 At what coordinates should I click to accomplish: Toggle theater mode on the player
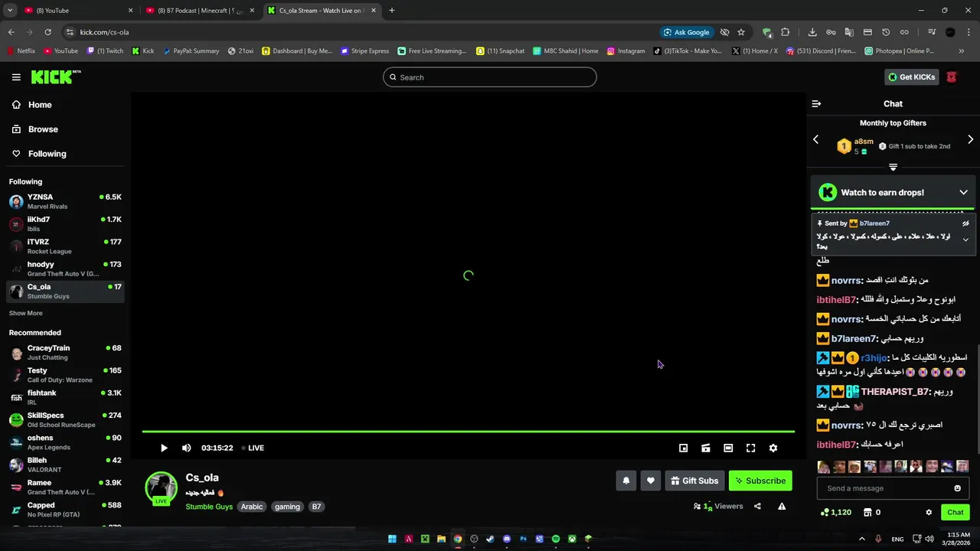click(x=728, y=448)
